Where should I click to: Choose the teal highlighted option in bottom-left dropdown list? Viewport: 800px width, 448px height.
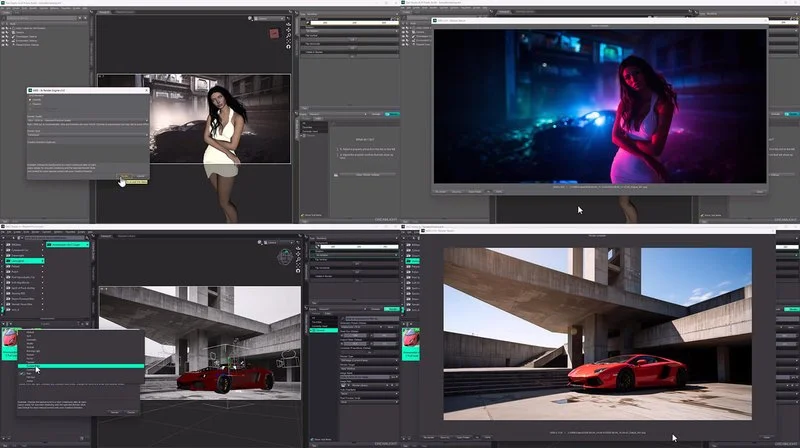pyautogui.click(x=81, y=366)
